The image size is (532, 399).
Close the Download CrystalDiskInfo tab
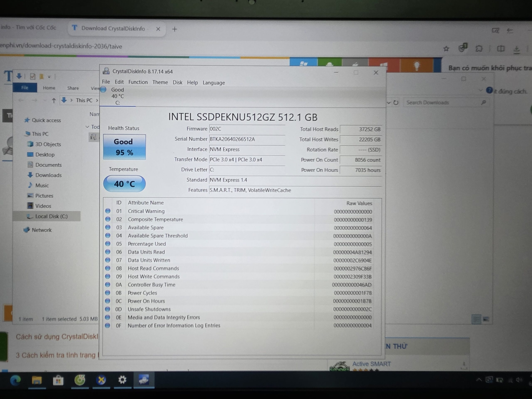(x=158, y=29)
